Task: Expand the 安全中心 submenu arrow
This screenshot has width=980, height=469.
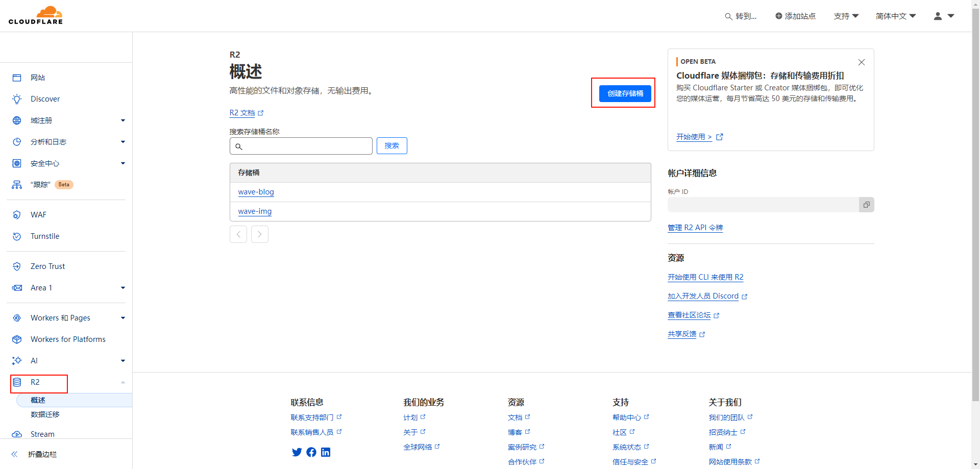Action: [123, 163]
